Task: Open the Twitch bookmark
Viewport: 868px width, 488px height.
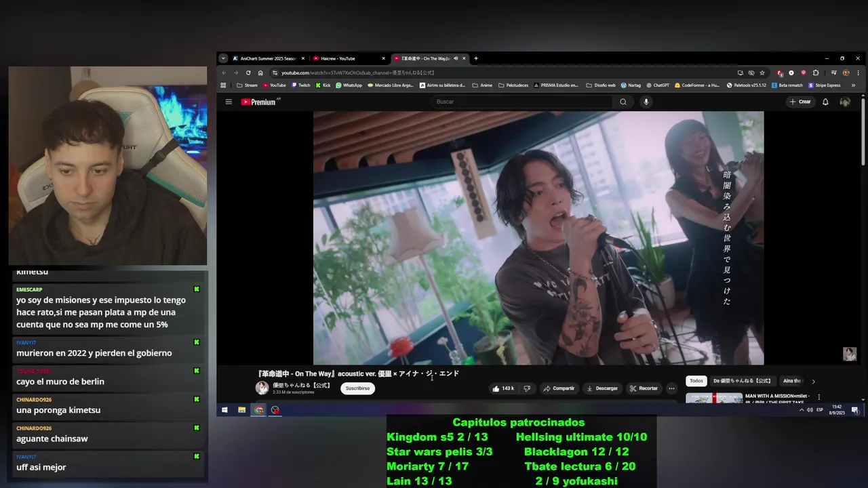Action: coord(300,85)
